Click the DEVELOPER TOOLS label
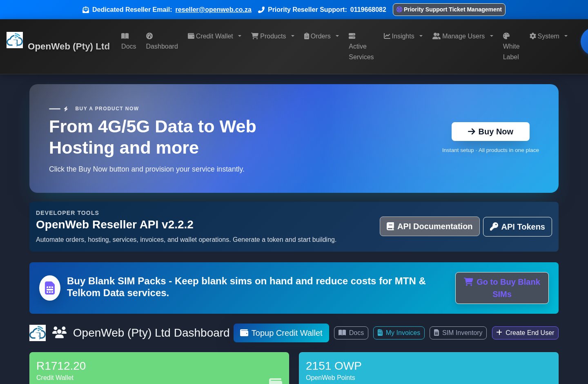The width and height of the screenshot is (588, 384). click(x=67, y=213)
